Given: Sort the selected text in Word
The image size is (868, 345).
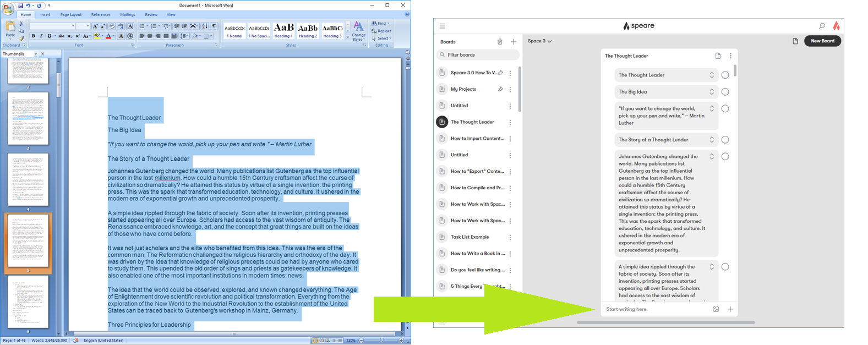Looking at the screenshot, I should coord(205,26).
